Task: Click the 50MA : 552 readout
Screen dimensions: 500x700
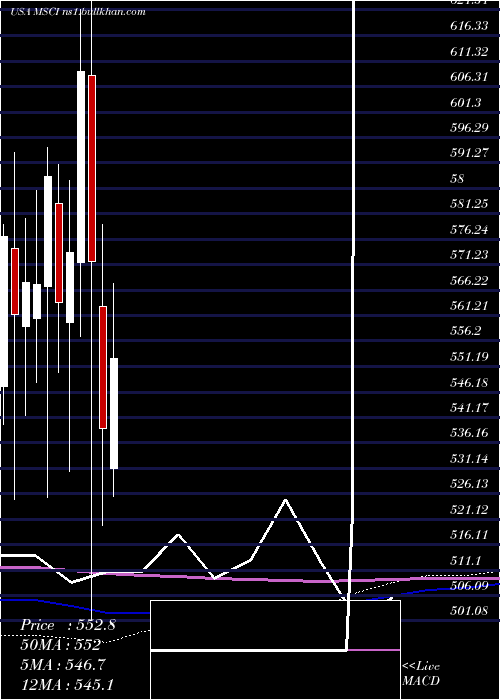Action: [60, 645]
